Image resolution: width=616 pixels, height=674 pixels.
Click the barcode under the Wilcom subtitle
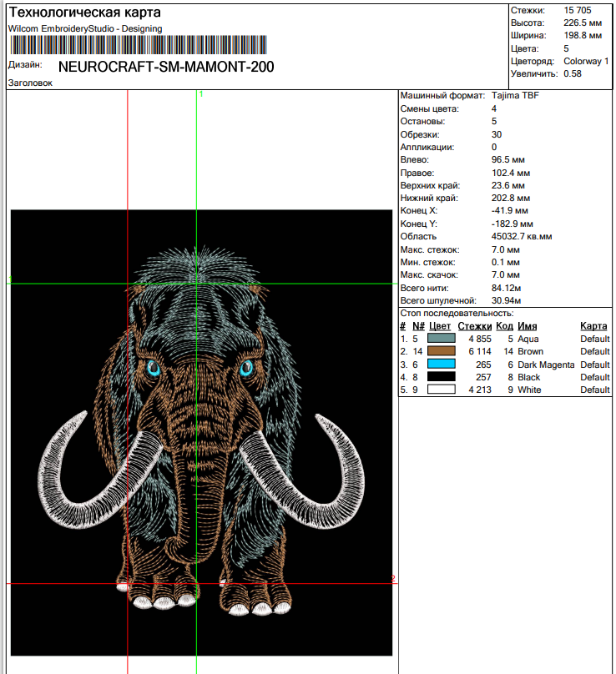[x=137, y=45]
